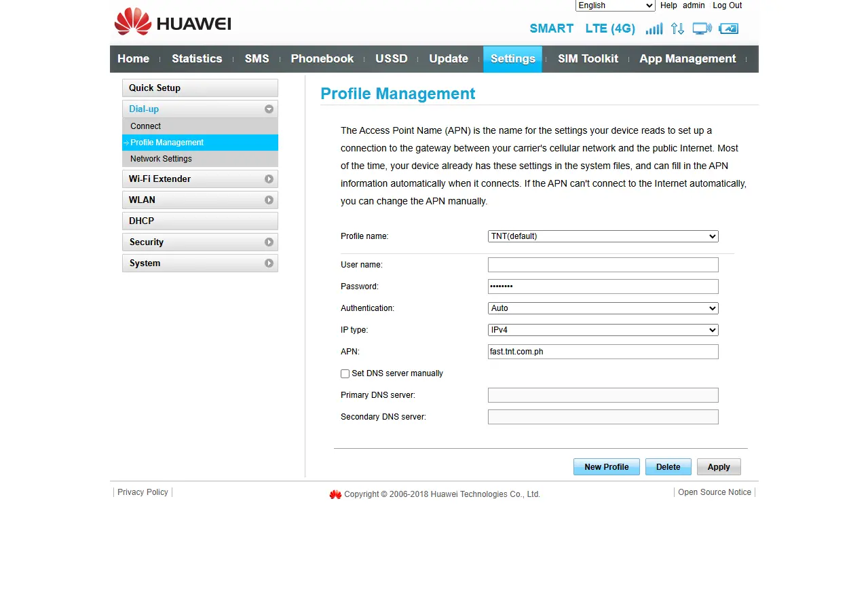The image size is (868, 607).
Task: Open the Profile name dropdown
Action: (x=603, y=236)
